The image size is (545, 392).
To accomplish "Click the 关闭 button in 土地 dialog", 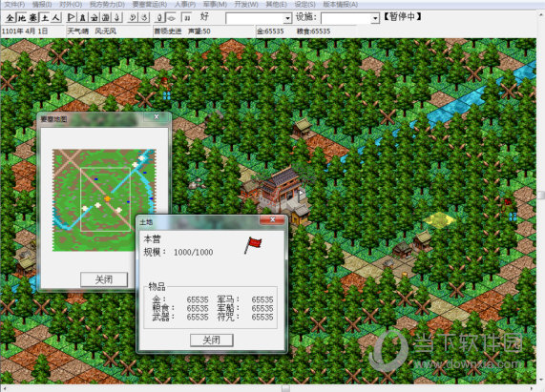I will [x=211, y=340].
